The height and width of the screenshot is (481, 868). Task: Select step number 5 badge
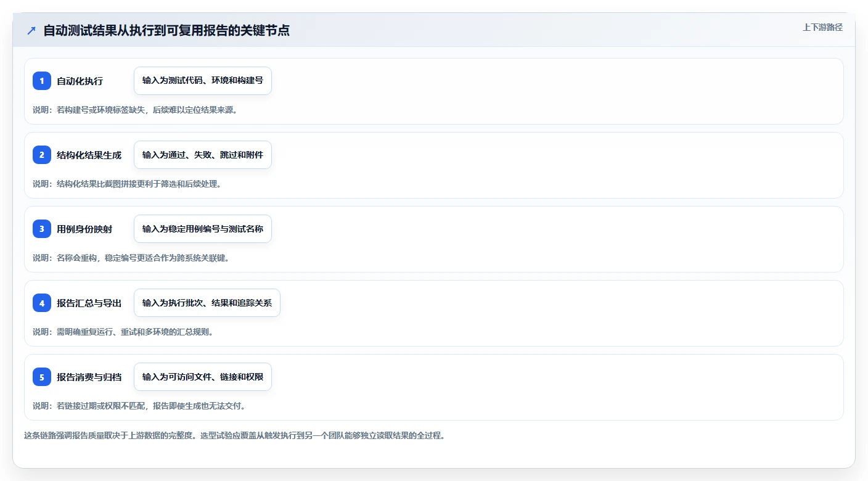[42, 377]
